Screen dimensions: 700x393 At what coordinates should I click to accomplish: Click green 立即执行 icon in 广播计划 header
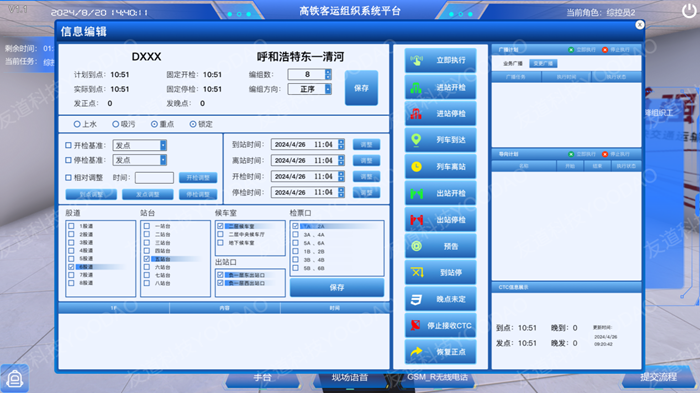571,50
